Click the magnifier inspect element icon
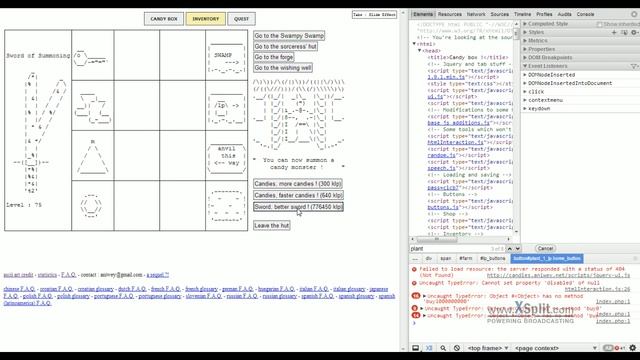Viewport: 640px width, 360px height. (443, 348)
